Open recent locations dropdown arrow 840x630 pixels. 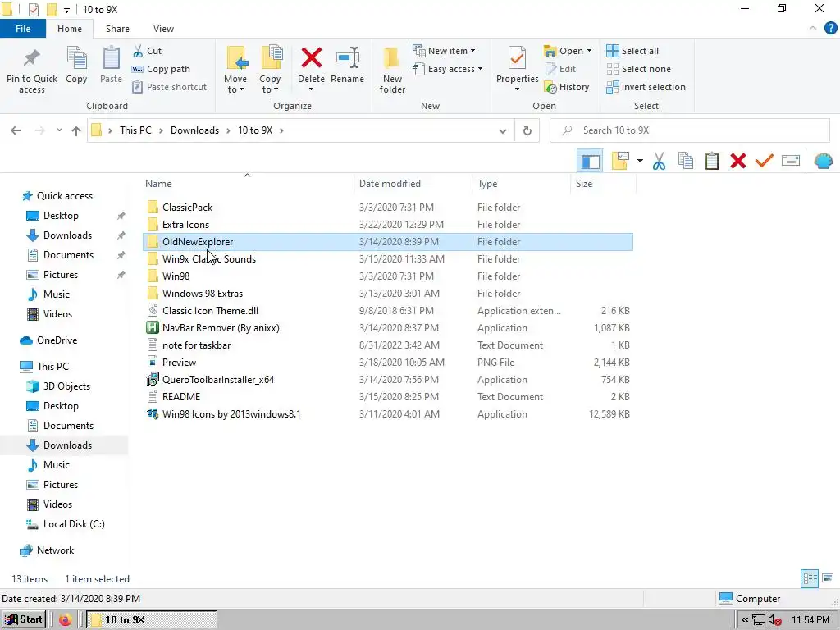[x=59, y=130]
